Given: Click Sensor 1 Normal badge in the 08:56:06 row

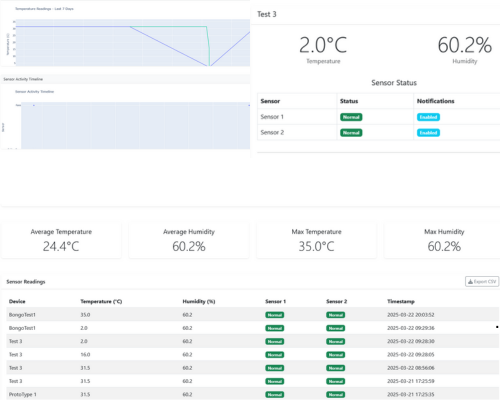Looking at the screenshot, I should click(x=275, y=368).
